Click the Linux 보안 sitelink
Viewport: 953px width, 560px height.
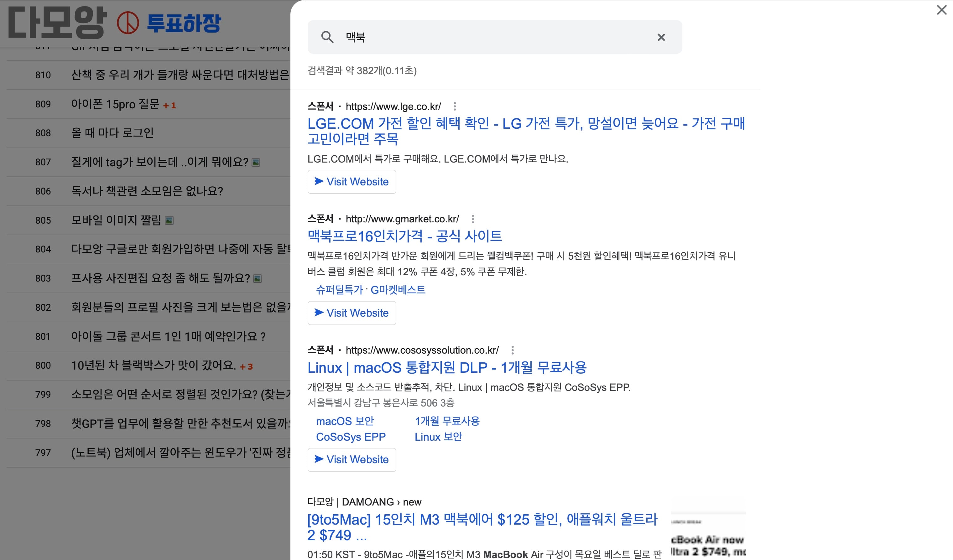[x=438, y=437]
